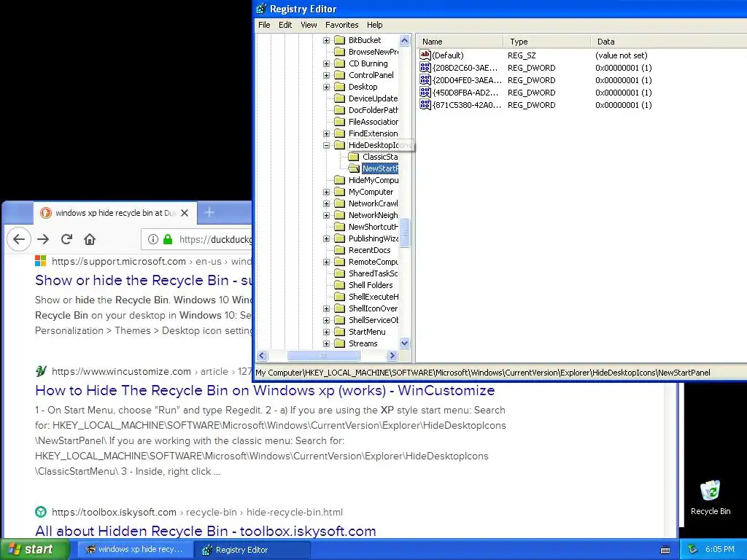
Task: Click the site information icon in address bar
Action: 153,239
